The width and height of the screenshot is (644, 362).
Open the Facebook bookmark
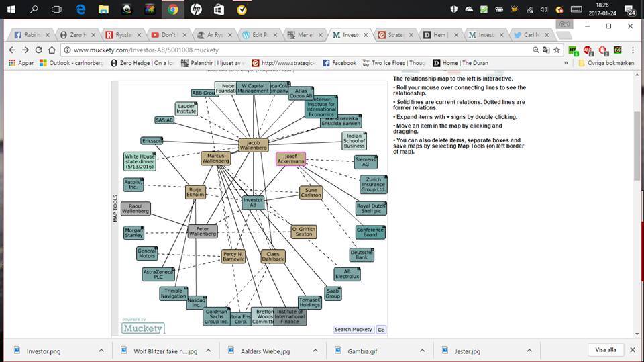coord(339,63)
